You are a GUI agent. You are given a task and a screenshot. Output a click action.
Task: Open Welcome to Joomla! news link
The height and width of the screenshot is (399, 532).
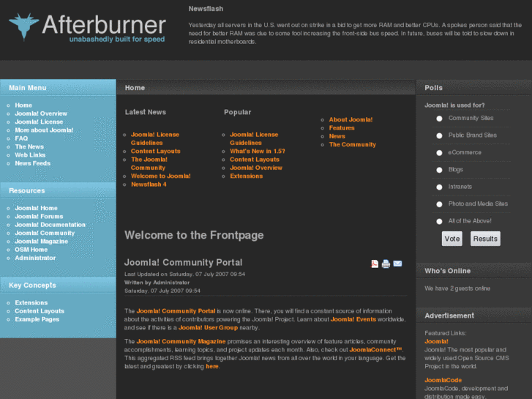click(x=161, y=176)
